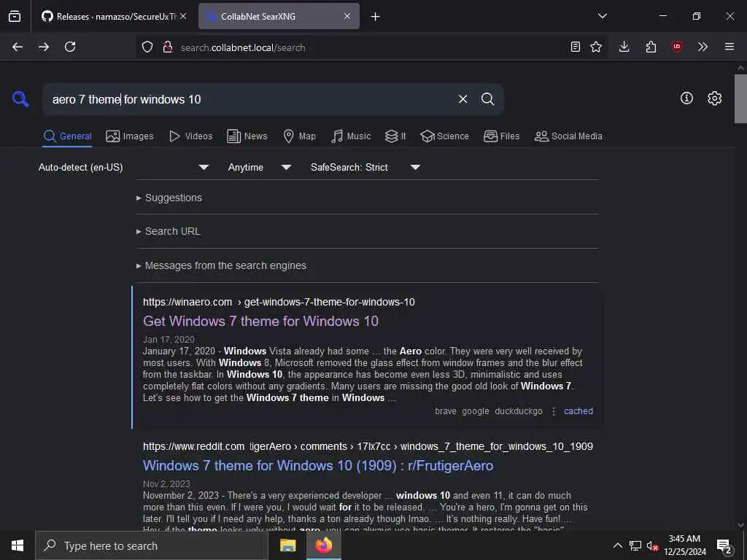Image resolution: width=747 pixels, height=560 pixels.
Task: Select the General search category
Action: [68, 136]
